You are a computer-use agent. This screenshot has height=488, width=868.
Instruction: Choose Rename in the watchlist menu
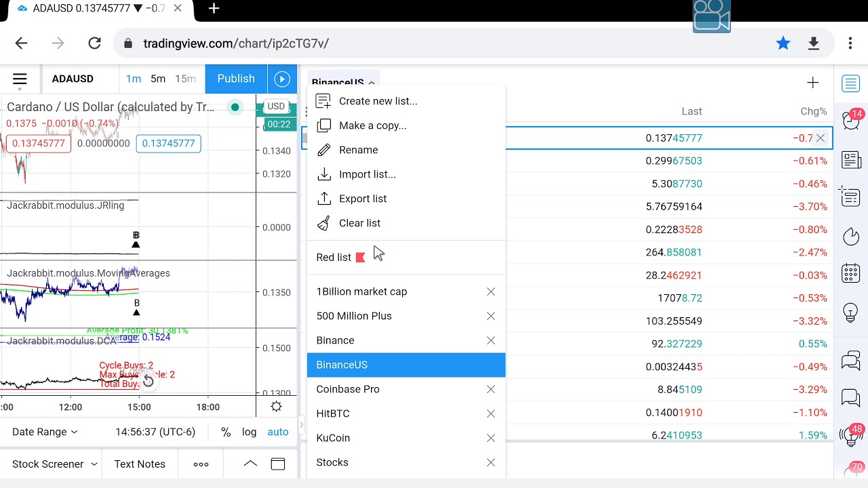[x=406, y=150]
